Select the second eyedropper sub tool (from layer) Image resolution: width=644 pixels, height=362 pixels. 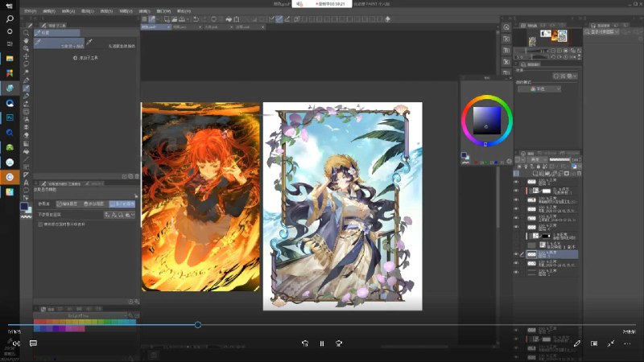click(x=112, y=43)
